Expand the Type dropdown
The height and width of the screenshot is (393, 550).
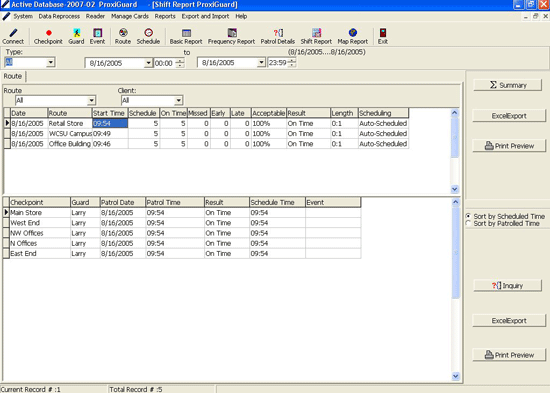51,62
